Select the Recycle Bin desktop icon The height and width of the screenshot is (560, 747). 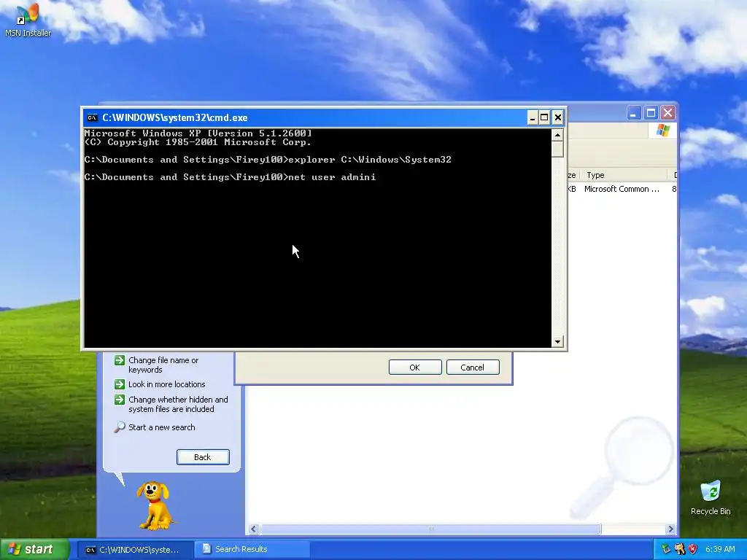pos(711,498)
